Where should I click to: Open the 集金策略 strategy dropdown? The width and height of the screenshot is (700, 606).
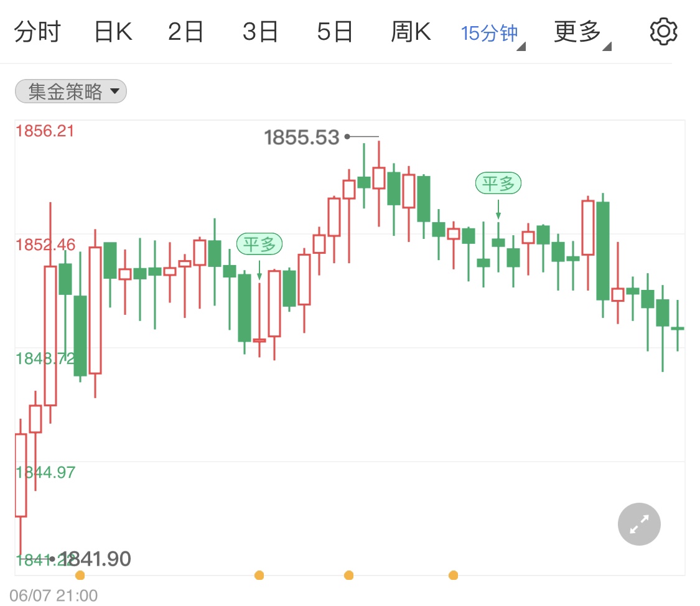[x=71, y=91]
